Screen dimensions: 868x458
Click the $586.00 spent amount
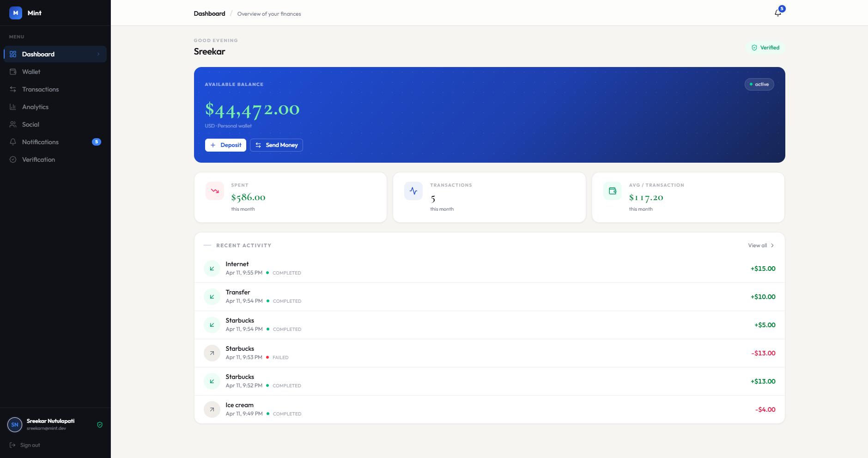(248, 197)
